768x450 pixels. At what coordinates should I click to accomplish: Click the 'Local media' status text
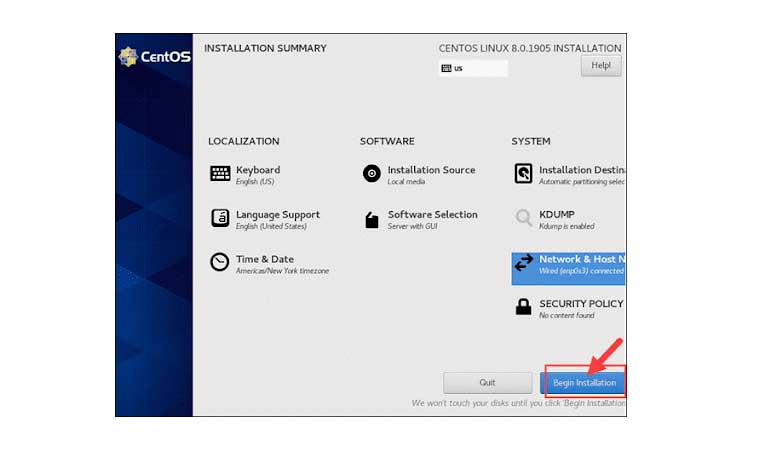(406, 182)
